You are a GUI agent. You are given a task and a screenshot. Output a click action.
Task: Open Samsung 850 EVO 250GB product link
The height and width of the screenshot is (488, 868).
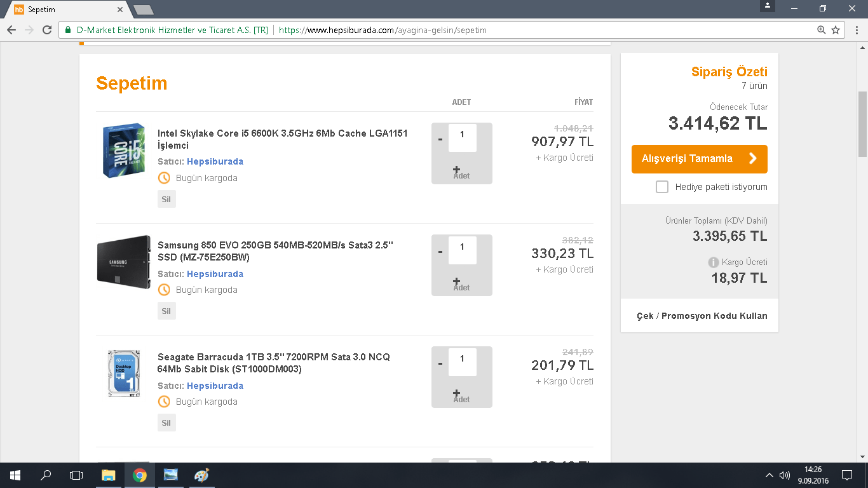click(276, 251)
